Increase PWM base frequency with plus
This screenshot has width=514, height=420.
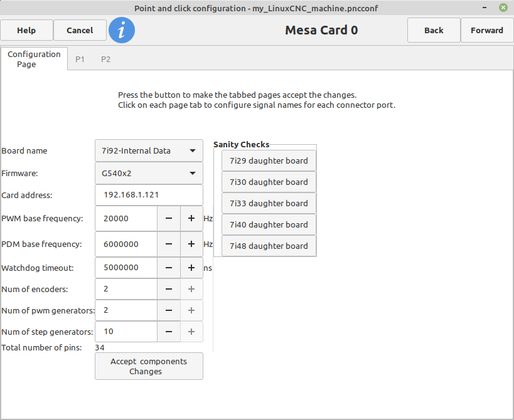coord(191,218)
